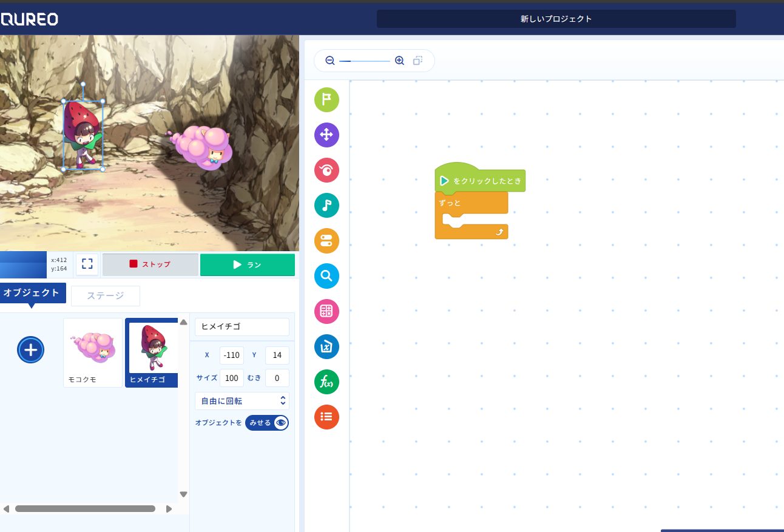Open the green flag events block category
Screen dimensions: 784x532
coord(326,99)
